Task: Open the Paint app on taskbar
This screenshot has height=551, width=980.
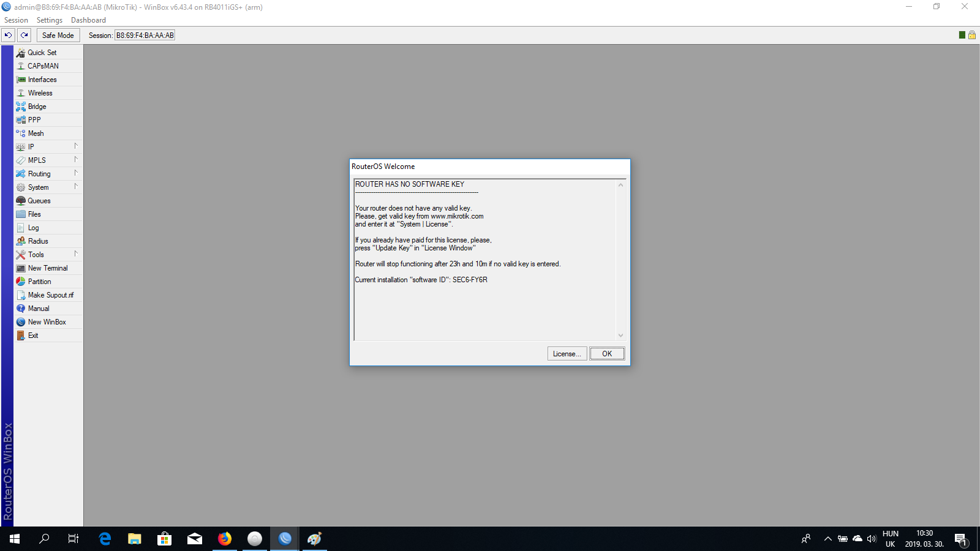Action: (315, 539)
